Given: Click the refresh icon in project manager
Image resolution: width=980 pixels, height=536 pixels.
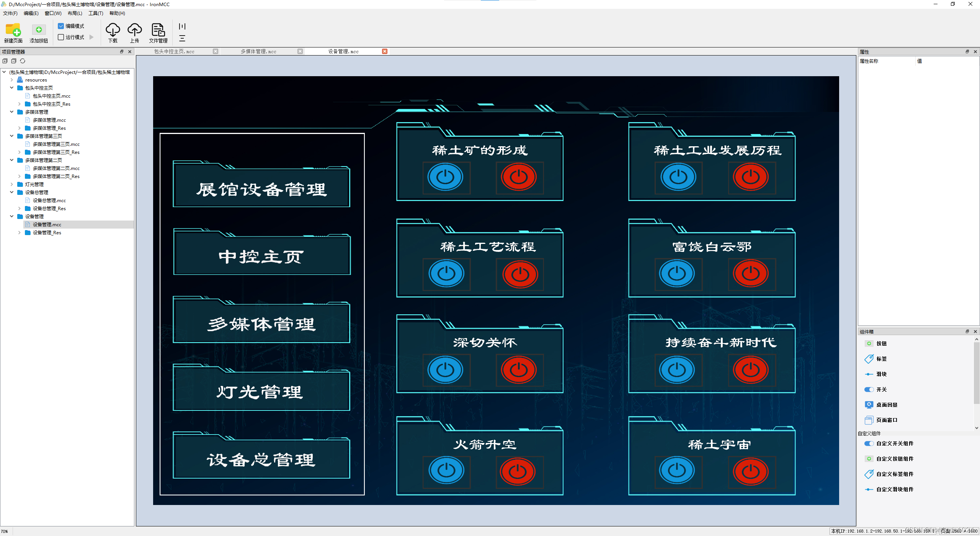Looking at the screenshot, I should pos(23,61).
